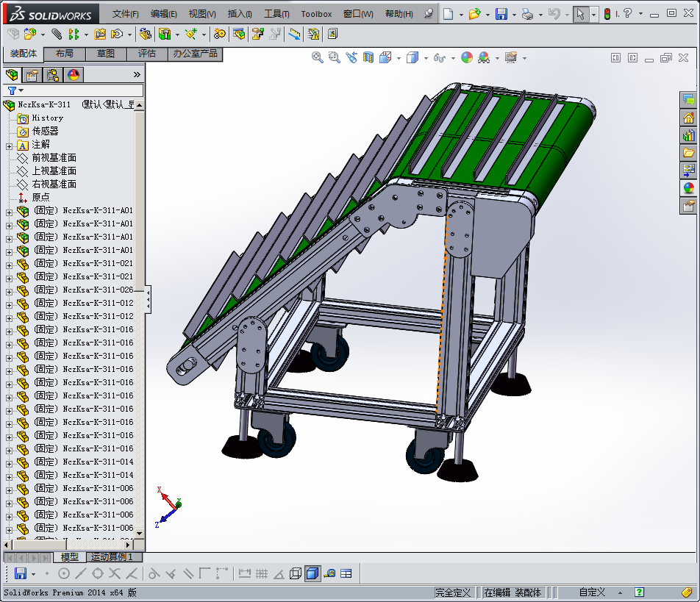Open the 插入(I) menu

[240, 14]
